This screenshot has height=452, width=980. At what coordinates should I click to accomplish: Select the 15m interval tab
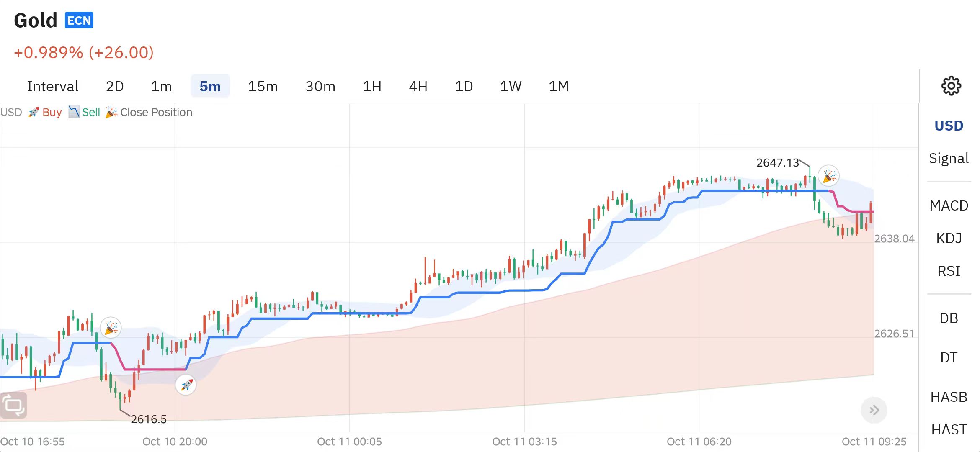[x=263, y=86]
